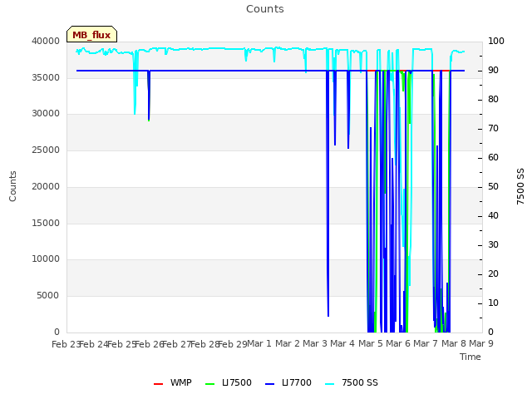Click the Time axis label
532x399 pixels.
click(470, 357)
